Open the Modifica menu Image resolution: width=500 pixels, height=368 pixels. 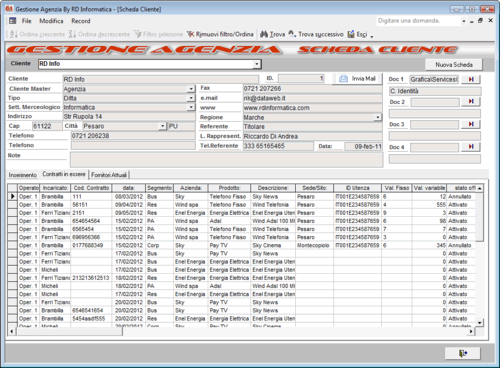pos(51,21)
